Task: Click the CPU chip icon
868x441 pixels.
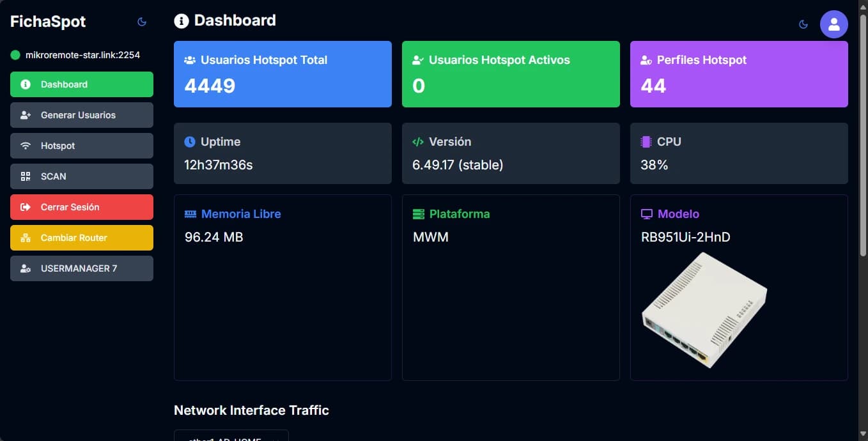Action: coord(645,141)
